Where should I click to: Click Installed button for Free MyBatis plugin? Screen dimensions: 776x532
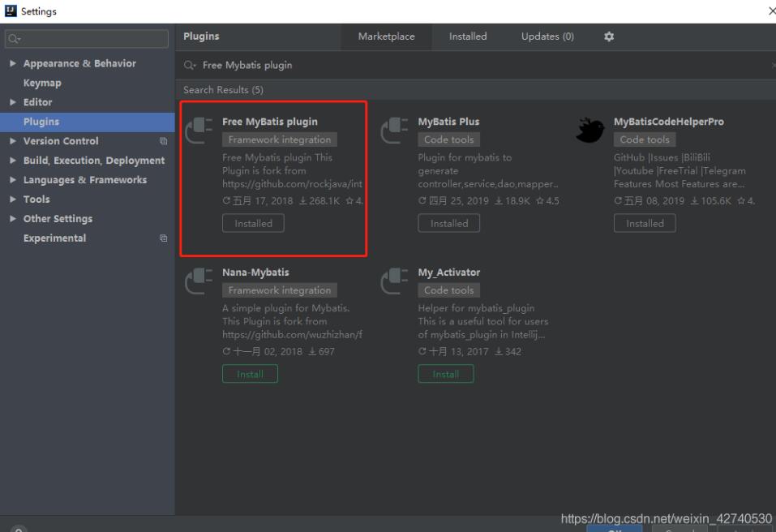tap(253, 223)
